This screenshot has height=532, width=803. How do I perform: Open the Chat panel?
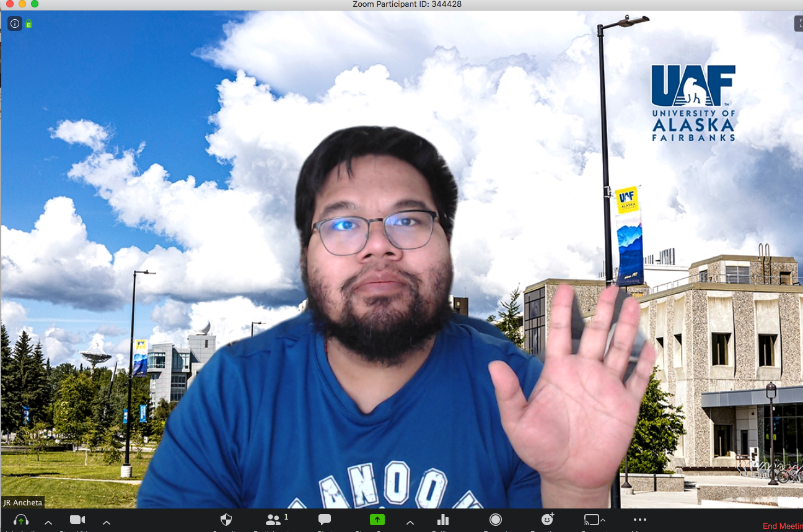click(324, 520)
